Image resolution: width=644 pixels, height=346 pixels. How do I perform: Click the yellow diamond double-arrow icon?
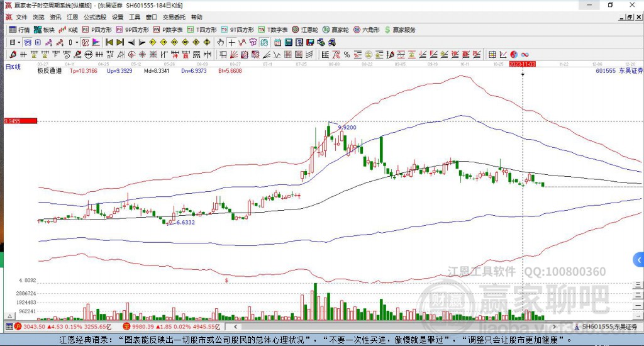point(175,42)
